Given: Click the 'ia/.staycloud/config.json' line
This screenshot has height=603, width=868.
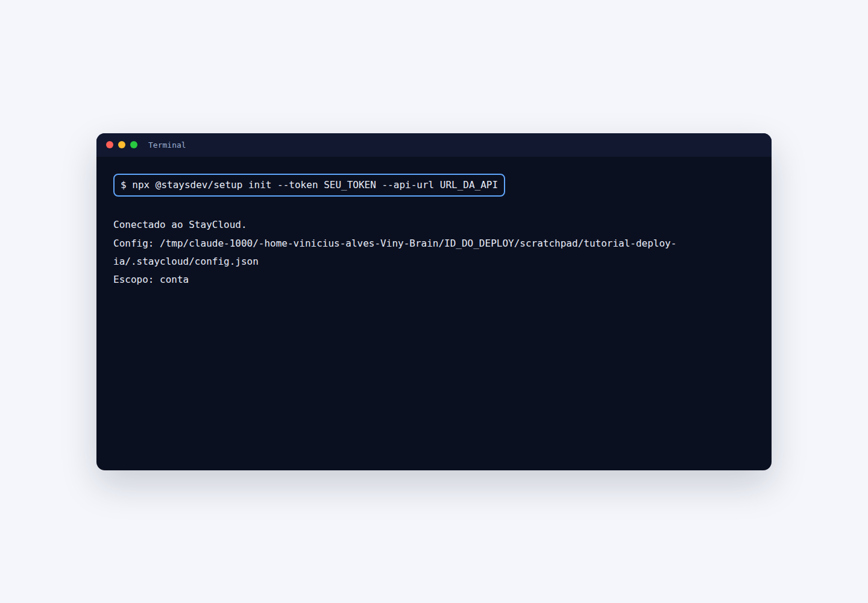Looking at the screenshot, I should (x=186, y=262).
